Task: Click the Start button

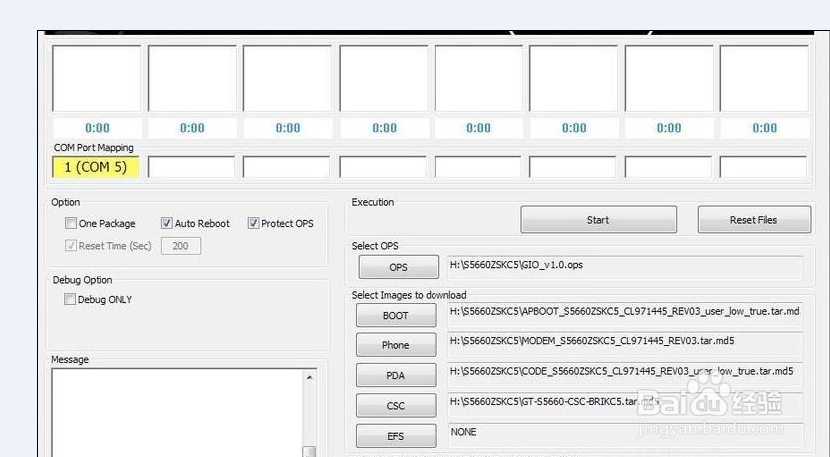Action: [x=598, y=220]
